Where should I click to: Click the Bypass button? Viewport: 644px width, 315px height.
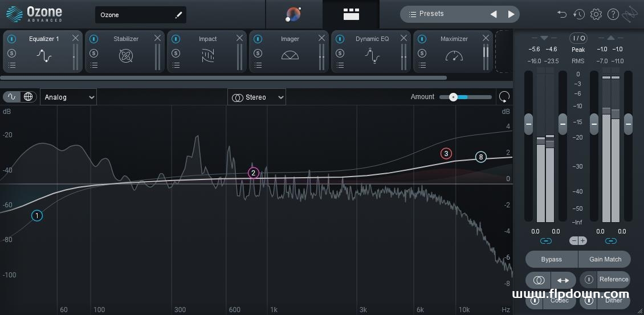tap(552, 259)
